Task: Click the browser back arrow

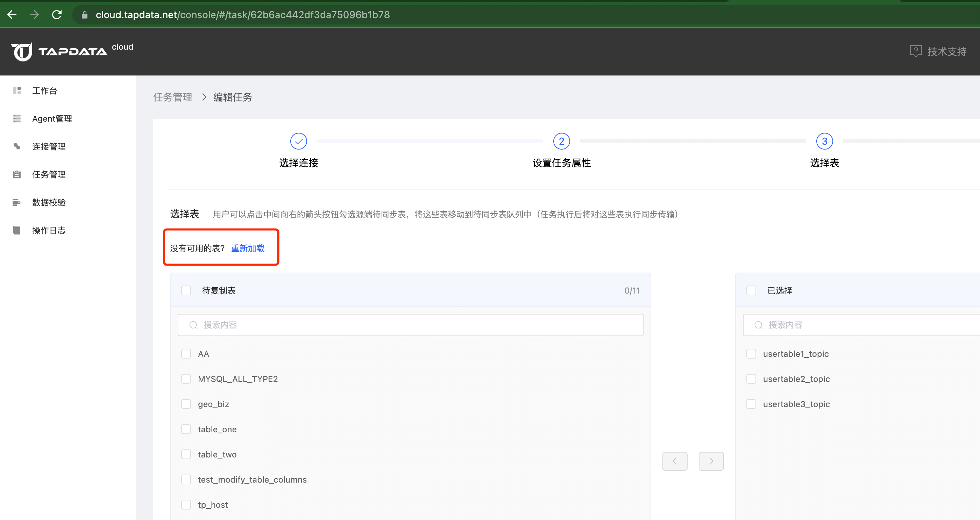Action: [x=12, y=15]
